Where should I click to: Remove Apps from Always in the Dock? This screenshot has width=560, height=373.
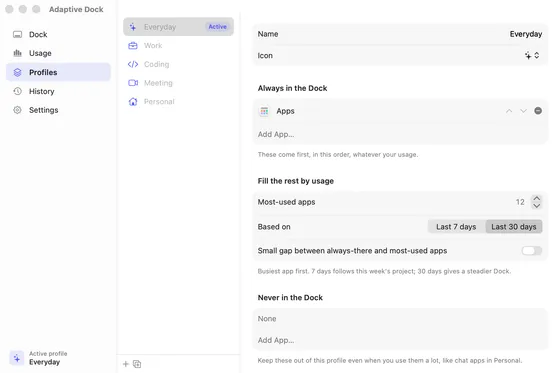coord(538,111)
